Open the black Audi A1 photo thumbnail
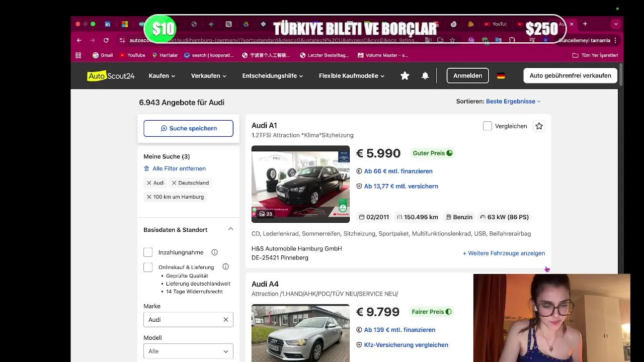Screen dimensions: 644x362 click(x=300, y=184)
